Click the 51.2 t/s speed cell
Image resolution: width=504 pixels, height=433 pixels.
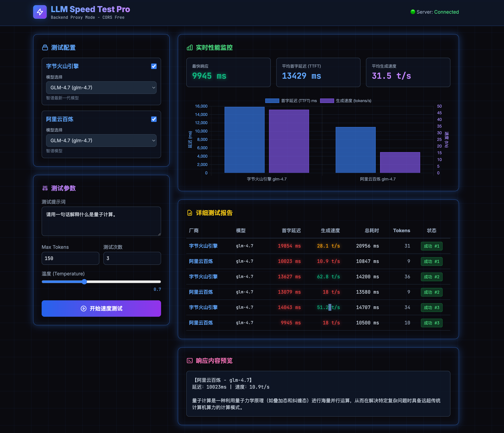328,307
